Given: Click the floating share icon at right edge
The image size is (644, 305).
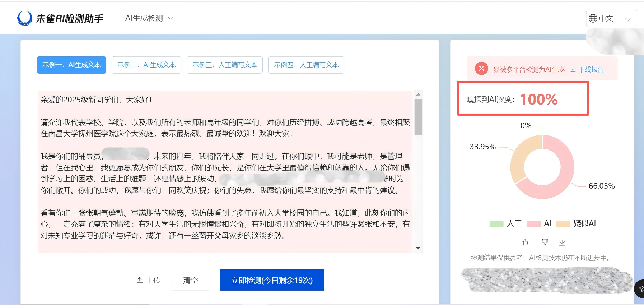Looking at the screenshot, I should coord(640,288).
